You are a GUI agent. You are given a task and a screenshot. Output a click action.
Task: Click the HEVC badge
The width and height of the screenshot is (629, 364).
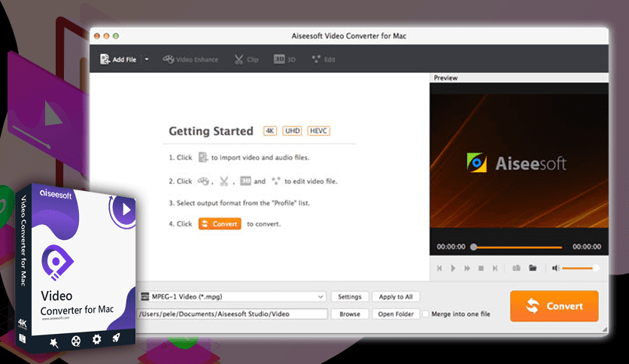coord(318,131)
